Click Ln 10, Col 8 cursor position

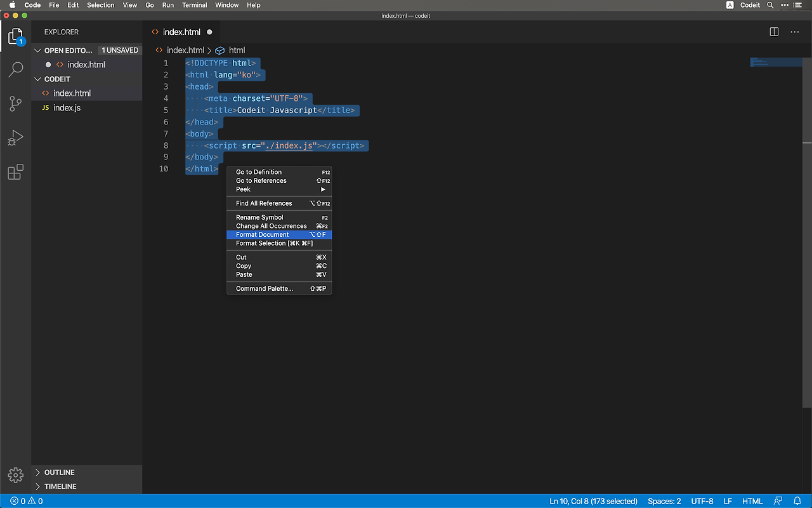click(593, 501)
